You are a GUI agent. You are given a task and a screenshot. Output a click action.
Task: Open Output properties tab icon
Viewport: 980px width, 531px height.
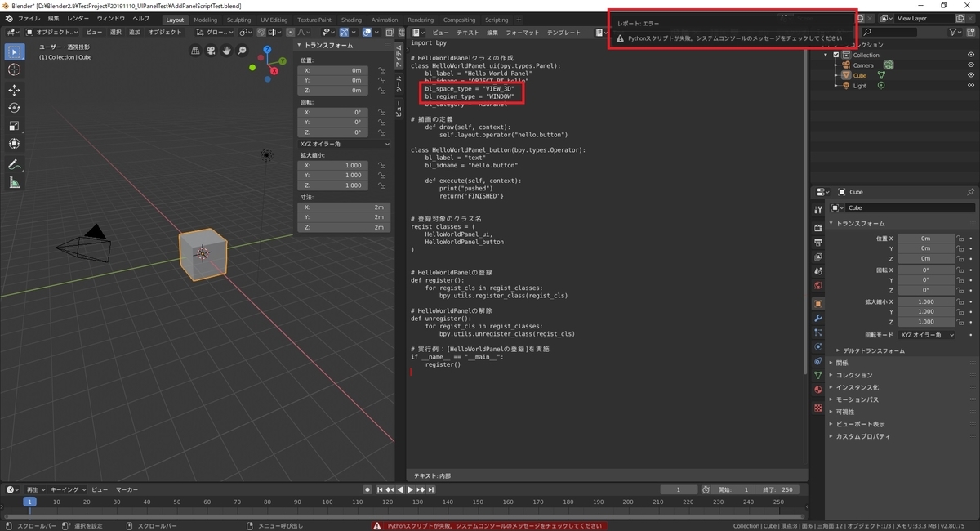pyautogui.click(x=818, y=243)
